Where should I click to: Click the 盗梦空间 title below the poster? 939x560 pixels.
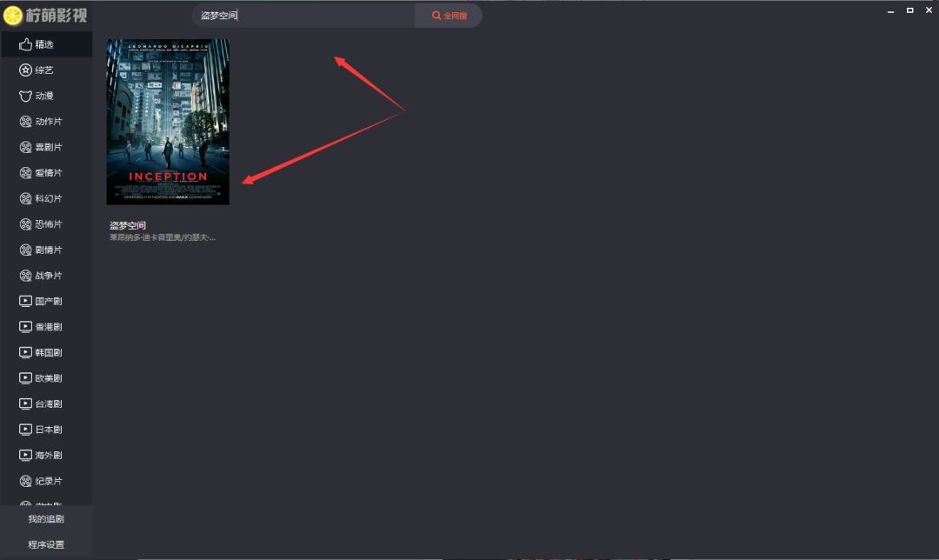pyautogui.click(x=128, y=225)
